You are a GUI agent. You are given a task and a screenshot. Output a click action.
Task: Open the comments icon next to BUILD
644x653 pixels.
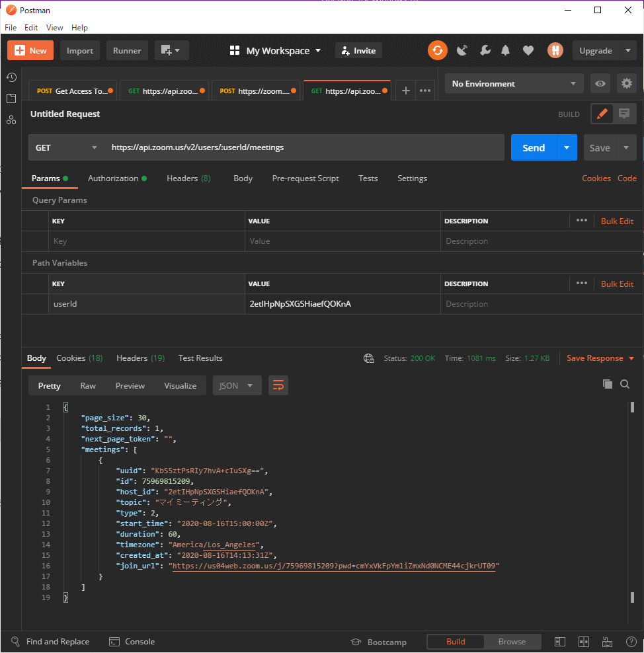pos(624,114)
